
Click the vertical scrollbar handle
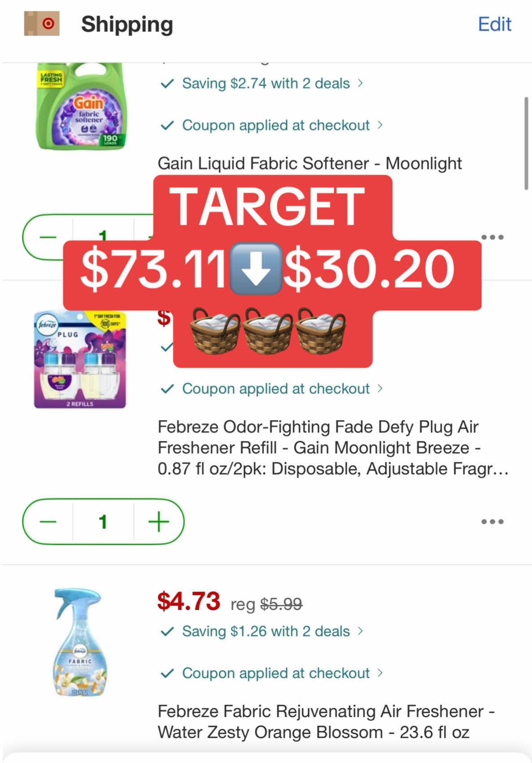pos(526,143)
